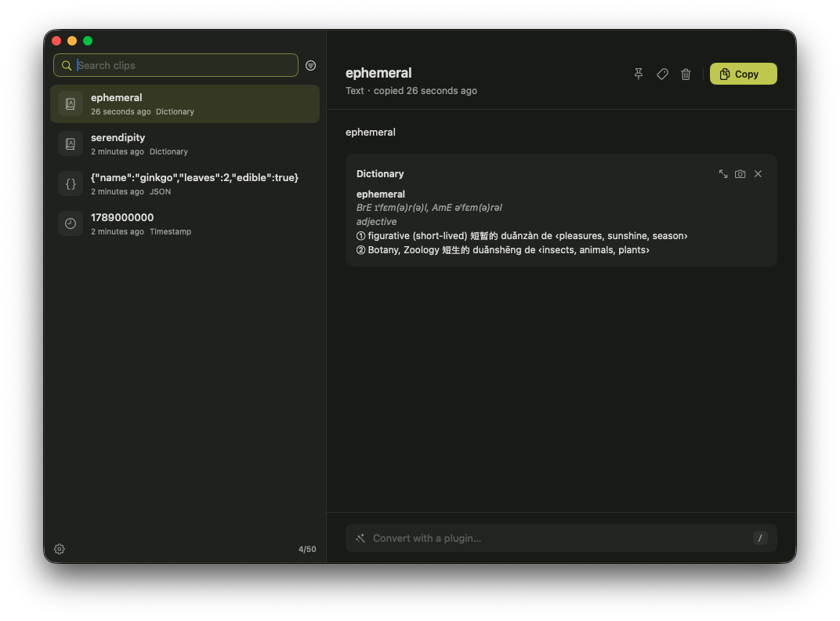Click the 'JSON' type label

tap(160, 191)
